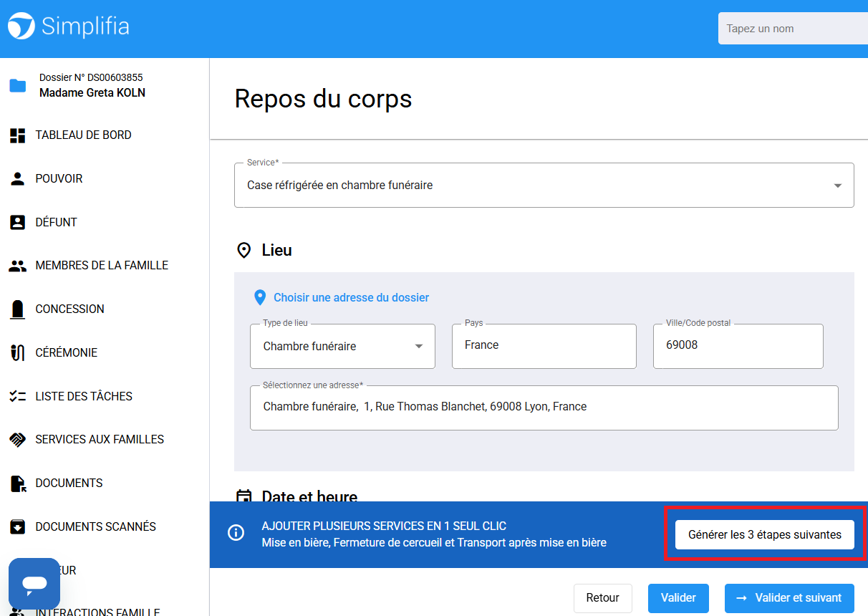Click the info icon in blue banner
The height and width of the screenshot is (616, 868).
236,533
